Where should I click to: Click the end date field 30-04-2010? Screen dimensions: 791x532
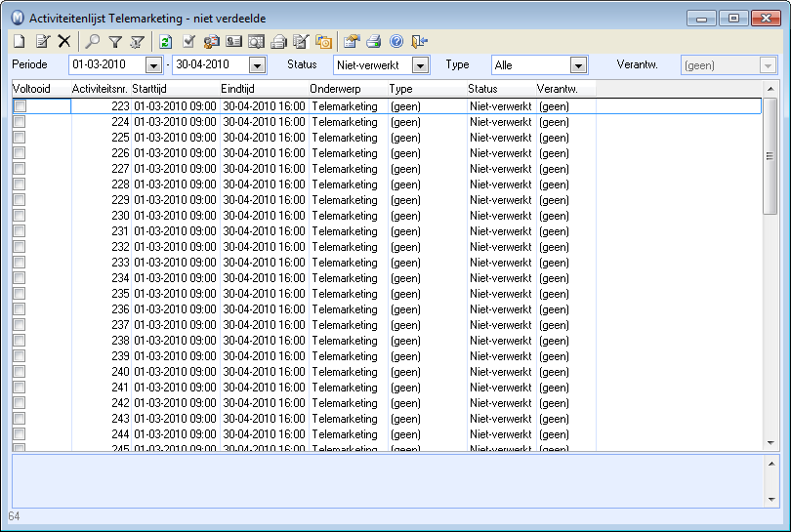pos(211,64)
